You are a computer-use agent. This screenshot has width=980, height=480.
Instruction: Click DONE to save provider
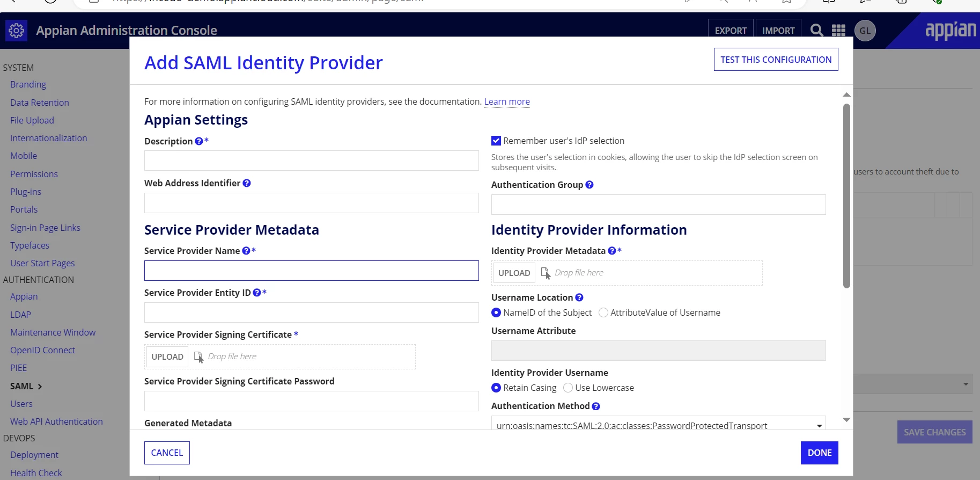pyautogui.click(x=819, y=453)
